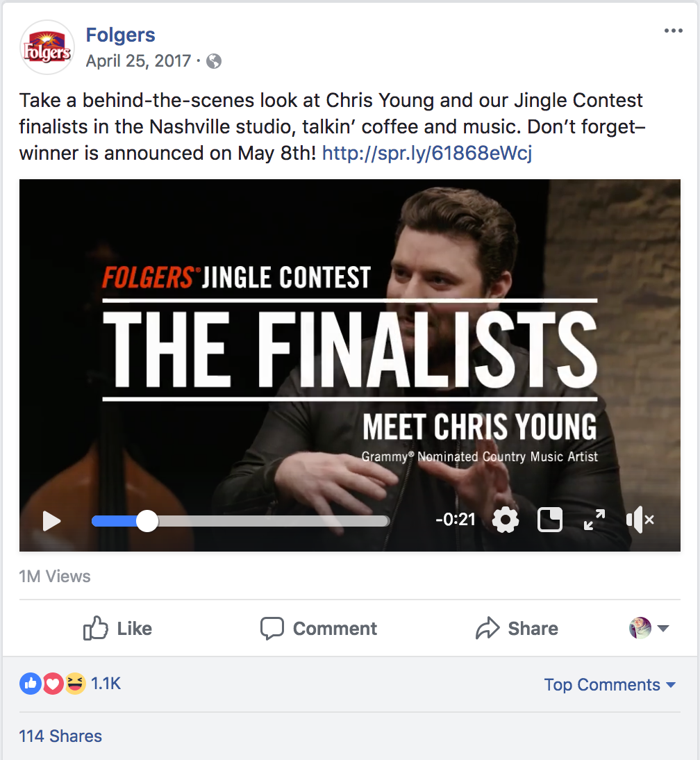700x760 pixels.
Task: Expand video to fullscreen
Action: click(x=594, y=520)
